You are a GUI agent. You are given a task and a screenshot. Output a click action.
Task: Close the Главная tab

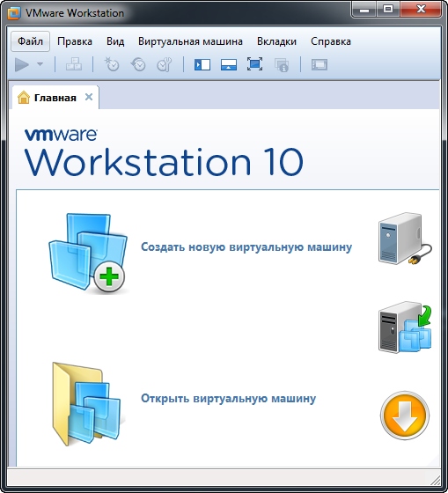89,97
